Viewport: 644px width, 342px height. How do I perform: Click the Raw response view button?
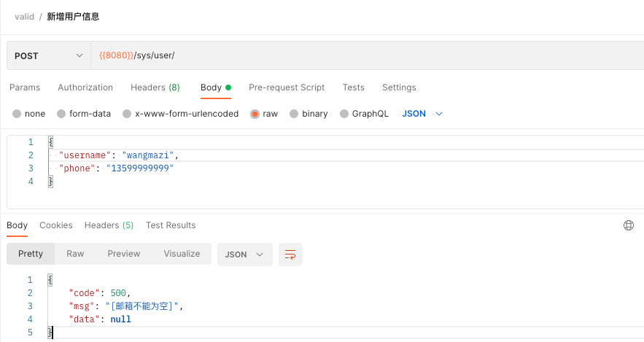click(x=75, y=254)
